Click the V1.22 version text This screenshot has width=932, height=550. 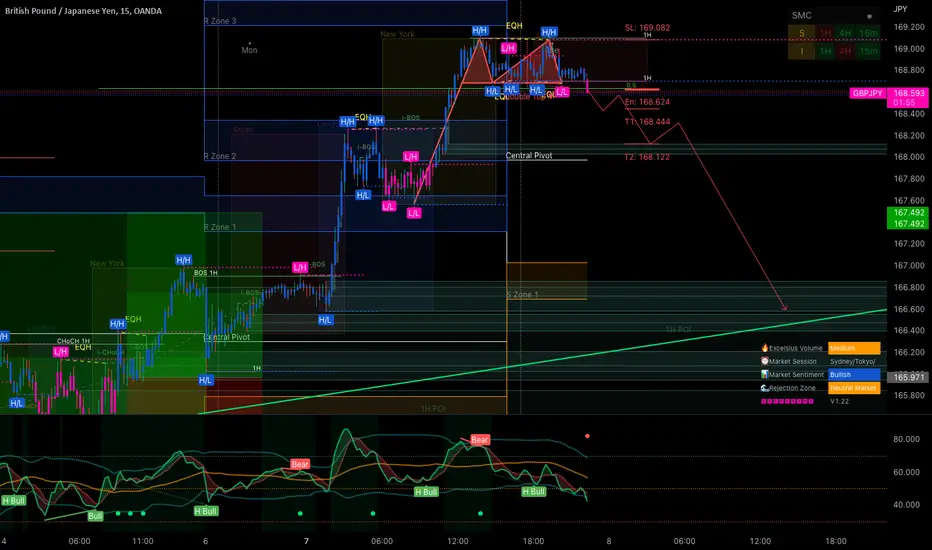pyautogui.click(x=839, y=401)
